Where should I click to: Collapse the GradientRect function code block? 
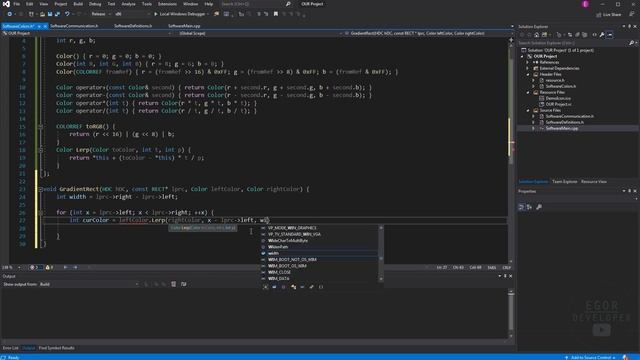click(x=40, y=189)
